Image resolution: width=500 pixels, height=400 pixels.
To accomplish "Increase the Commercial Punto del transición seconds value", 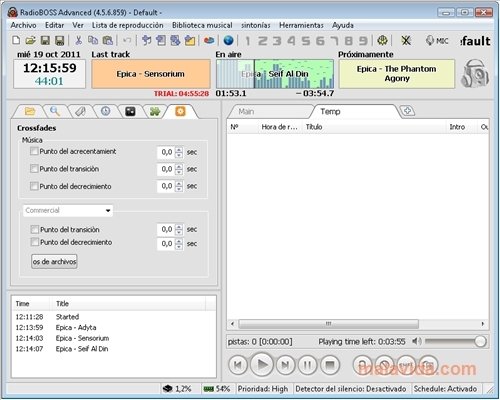I will point(179,227).
